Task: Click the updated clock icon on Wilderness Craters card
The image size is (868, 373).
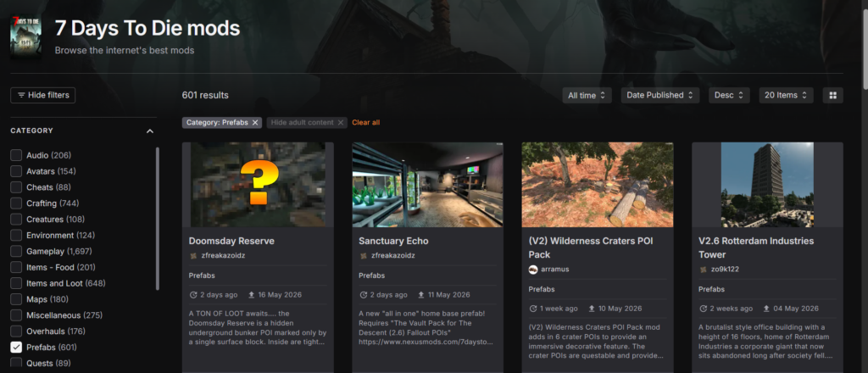Action: point(533,309)
